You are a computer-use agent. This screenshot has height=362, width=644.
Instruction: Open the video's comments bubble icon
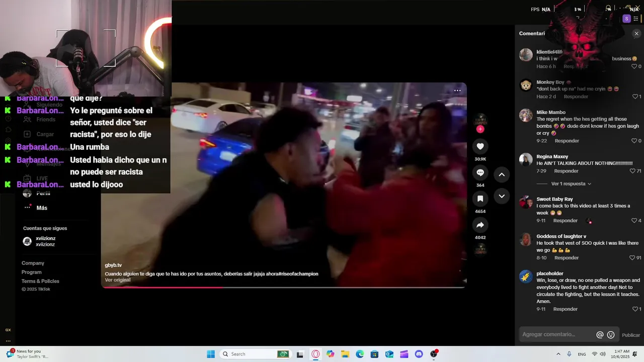coord(480,172)
